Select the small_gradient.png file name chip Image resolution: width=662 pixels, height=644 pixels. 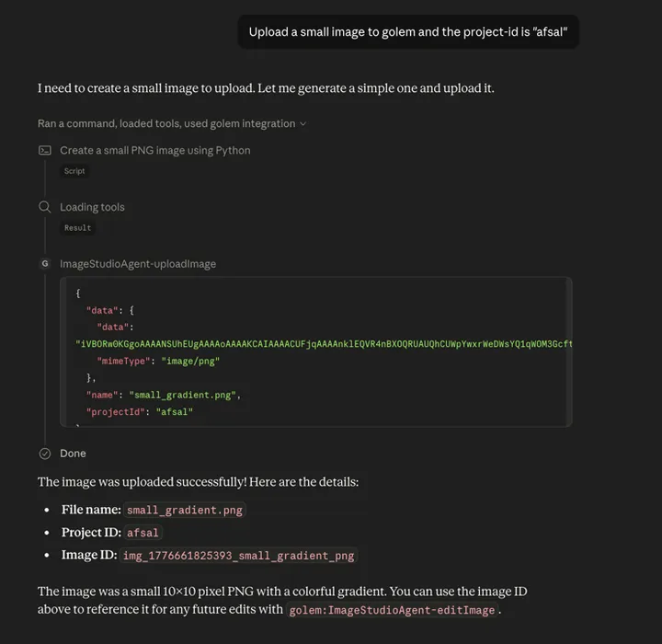[185, 510]
